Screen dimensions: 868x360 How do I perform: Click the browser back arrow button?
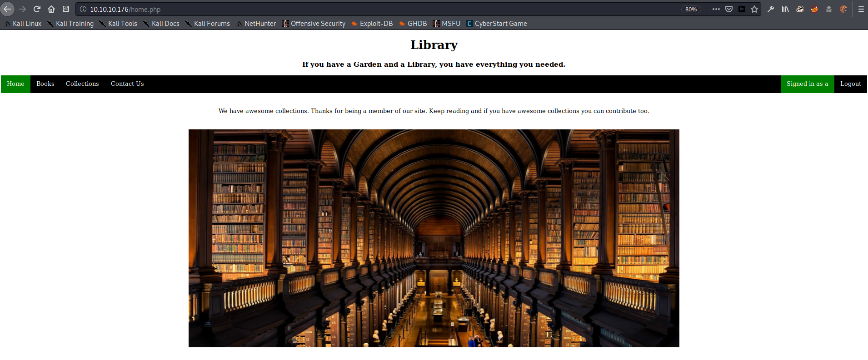[7, 9]
